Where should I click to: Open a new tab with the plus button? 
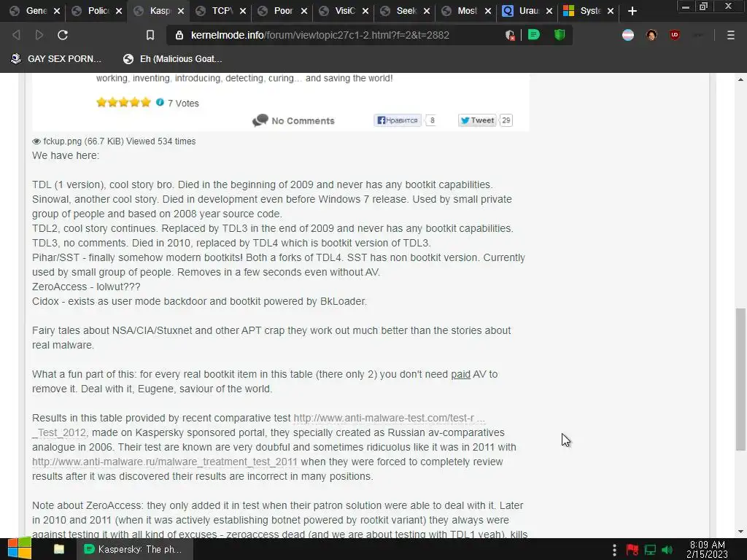coord(632,11)
